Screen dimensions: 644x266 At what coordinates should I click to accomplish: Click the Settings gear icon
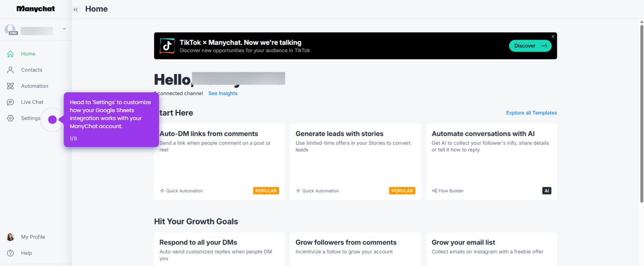point(10,118)
